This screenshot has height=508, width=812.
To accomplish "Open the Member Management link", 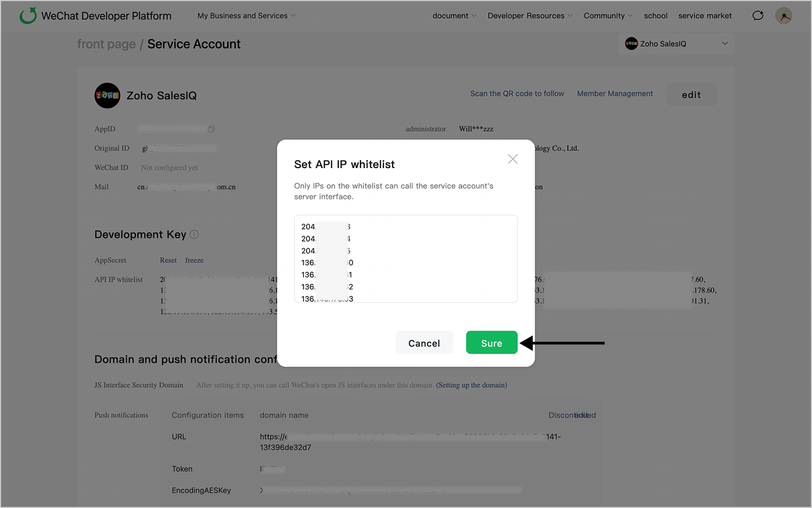I will click(x=615, y=93).
